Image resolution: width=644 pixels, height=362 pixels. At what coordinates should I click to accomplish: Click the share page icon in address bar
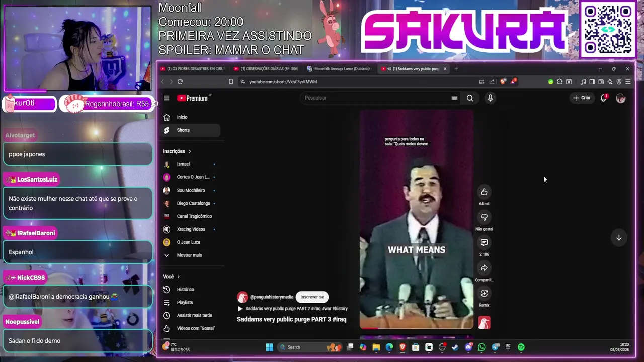[x=492, y=82]
